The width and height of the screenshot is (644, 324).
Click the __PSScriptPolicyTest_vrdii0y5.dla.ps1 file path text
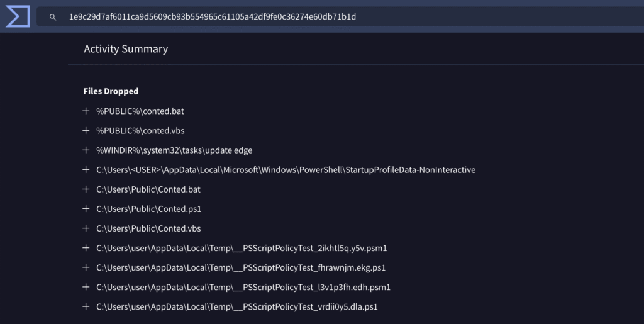click(x=236, y=307)
